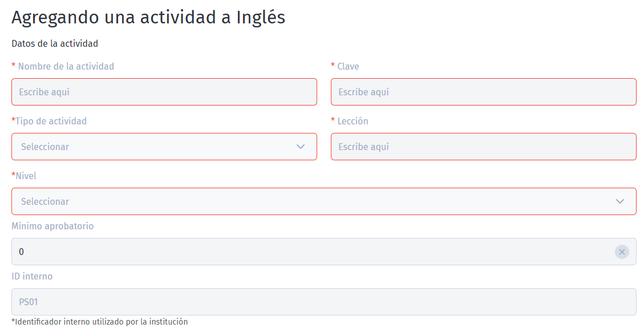This screenshot has width=644, height=336.
Task: Open the Nivel dropdown
Action: pos(324,201)
